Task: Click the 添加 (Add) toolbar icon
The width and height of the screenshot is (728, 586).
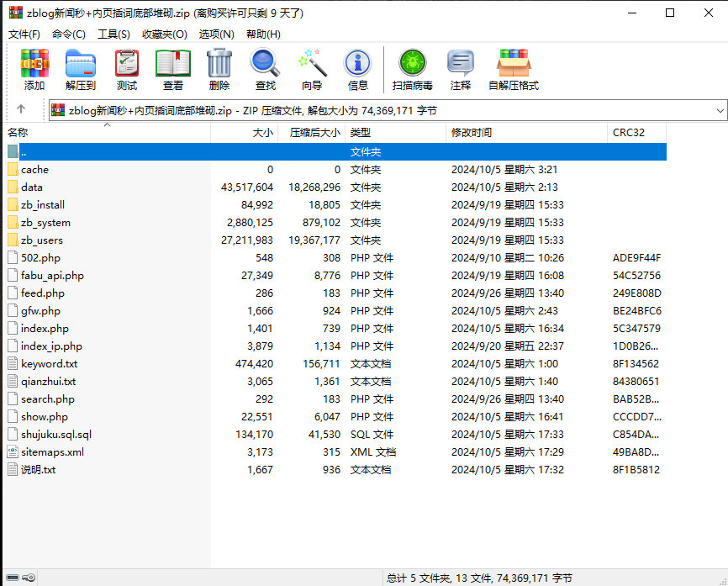Action: coord(34,63)
